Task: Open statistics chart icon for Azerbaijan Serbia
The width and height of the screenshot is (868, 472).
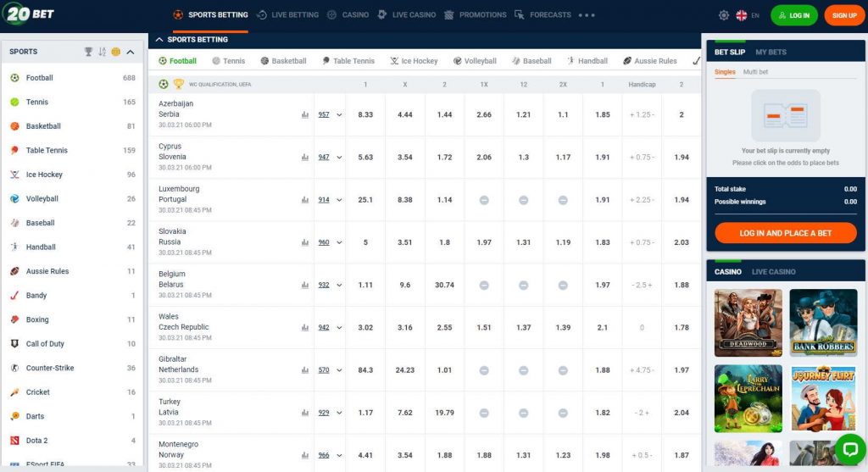Action: [305, 114]
